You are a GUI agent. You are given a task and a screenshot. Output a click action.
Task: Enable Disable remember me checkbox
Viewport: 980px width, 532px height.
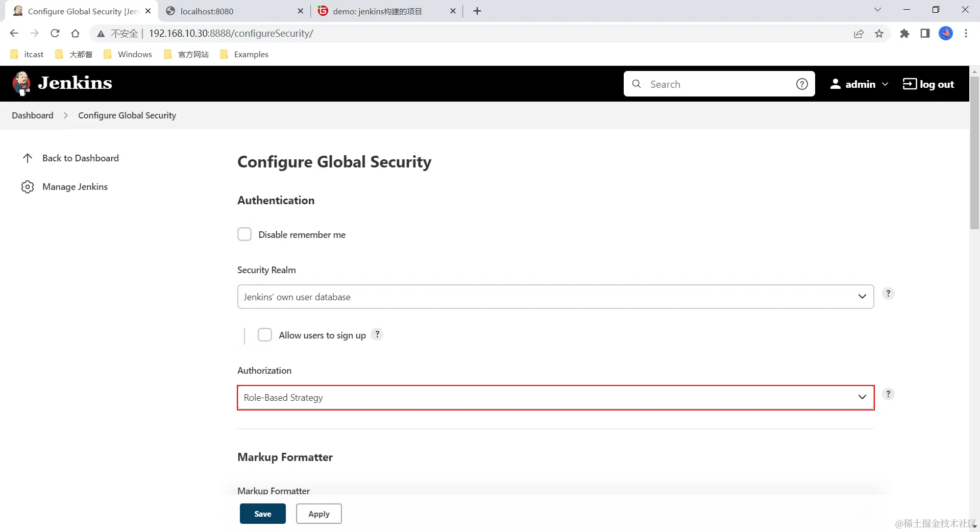point(244,234)
